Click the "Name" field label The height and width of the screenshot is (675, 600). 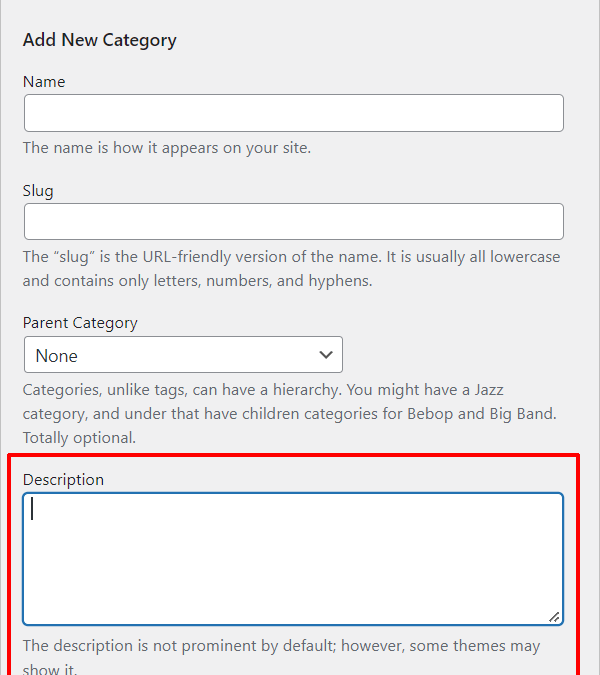click(44, 81)
